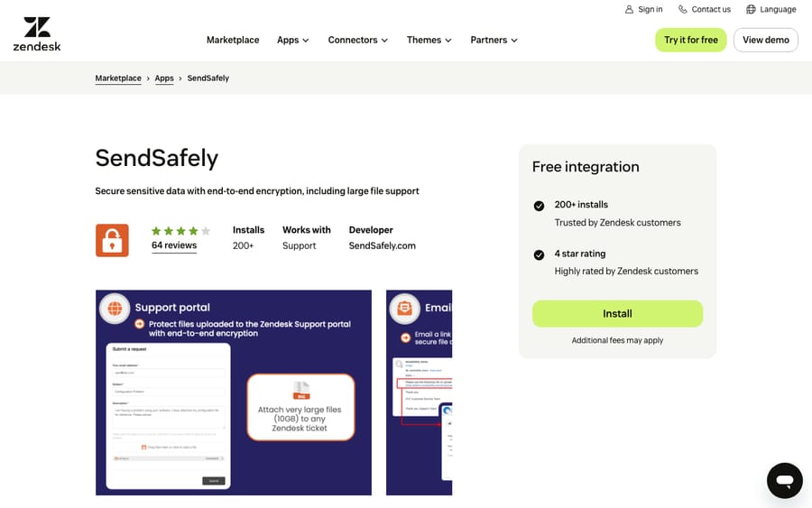Open the chat widget bubble
Image resolution: width=812 pixels, height=508 pixels.
click(x=785, y=481)
